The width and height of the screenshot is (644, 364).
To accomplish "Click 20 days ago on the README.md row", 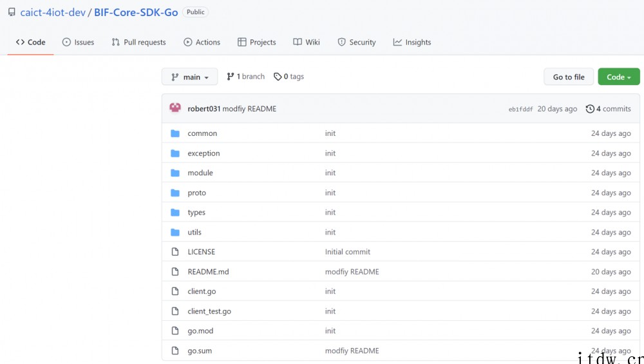I will 611,272.
